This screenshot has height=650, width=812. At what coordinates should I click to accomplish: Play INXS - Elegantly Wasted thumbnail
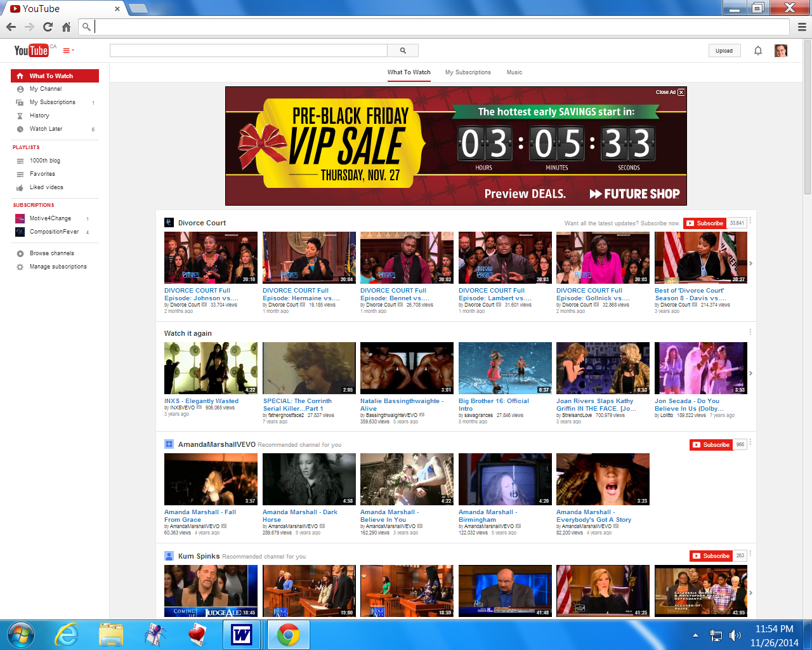[x=211, y=368]
